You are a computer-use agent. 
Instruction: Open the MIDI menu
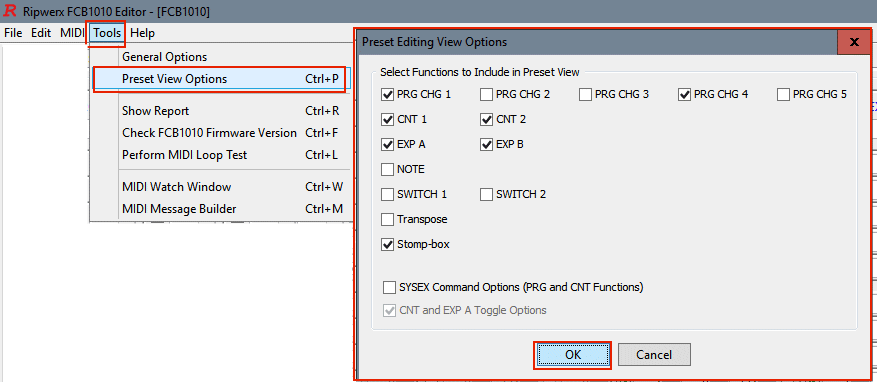tap(72, 33)
